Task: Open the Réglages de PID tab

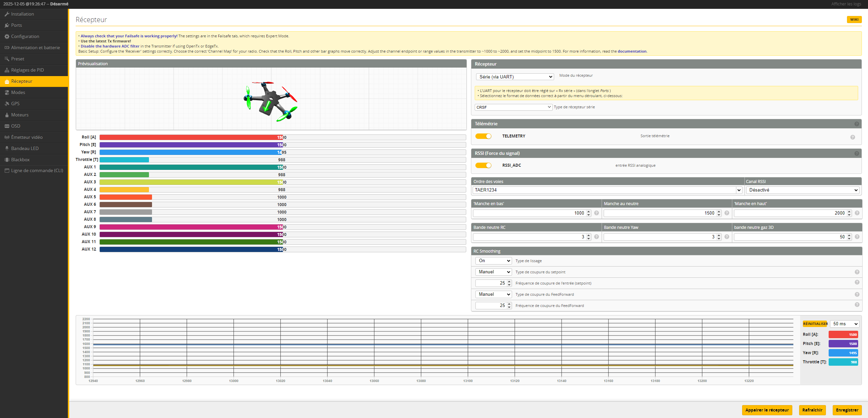Action: 27,70
